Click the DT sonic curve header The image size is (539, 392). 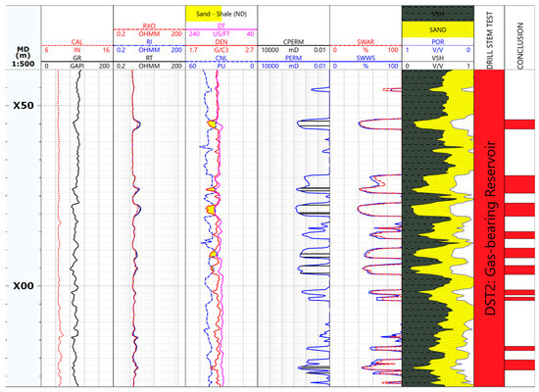tap(221, 26)
